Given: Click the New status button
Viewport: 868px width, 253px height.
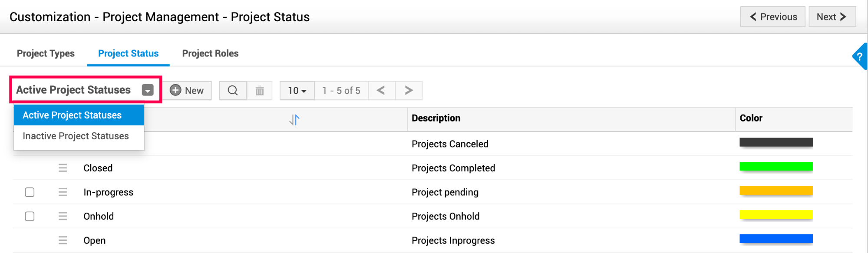Looking at the screenshot, I should click(x=187, y=90).
